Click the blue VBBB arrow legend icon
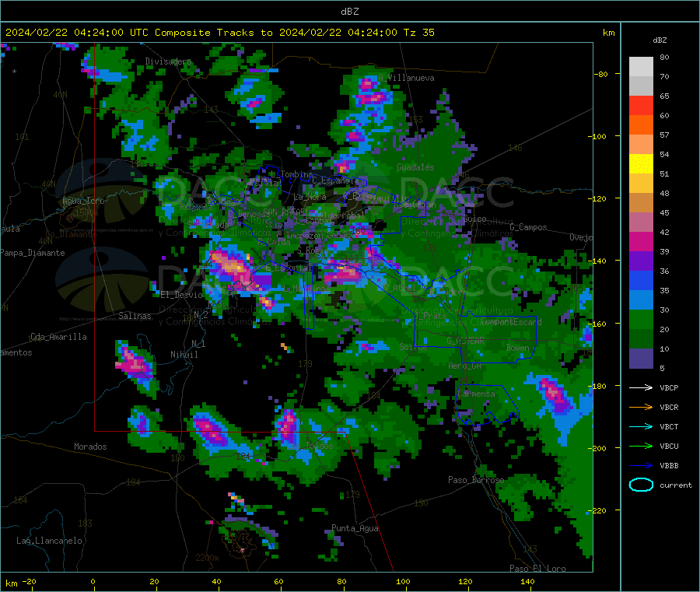The image size is (700, 592). [x=641, y=466]
